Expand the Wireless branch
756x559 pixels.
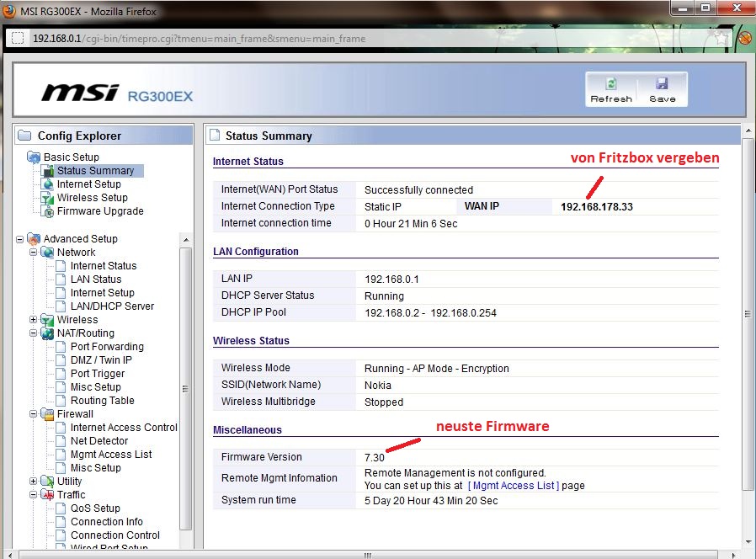(34, 320)
